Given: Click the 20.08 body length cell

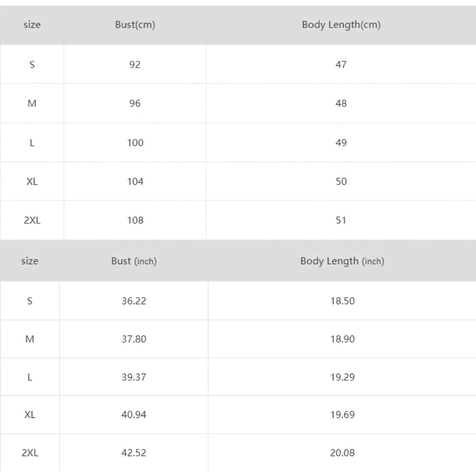Looking at the screenshot, I should pyautogui.click(x=342, y=453).
